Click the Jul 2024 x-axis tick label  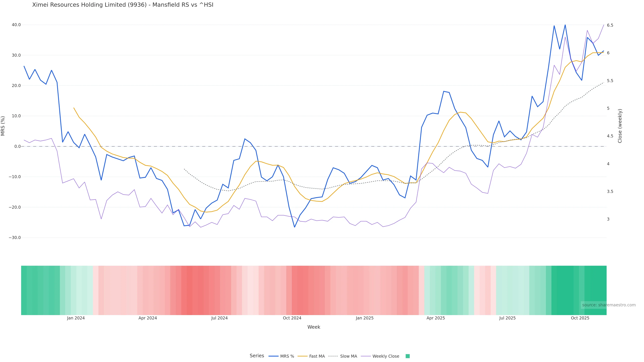pos(219,318)
